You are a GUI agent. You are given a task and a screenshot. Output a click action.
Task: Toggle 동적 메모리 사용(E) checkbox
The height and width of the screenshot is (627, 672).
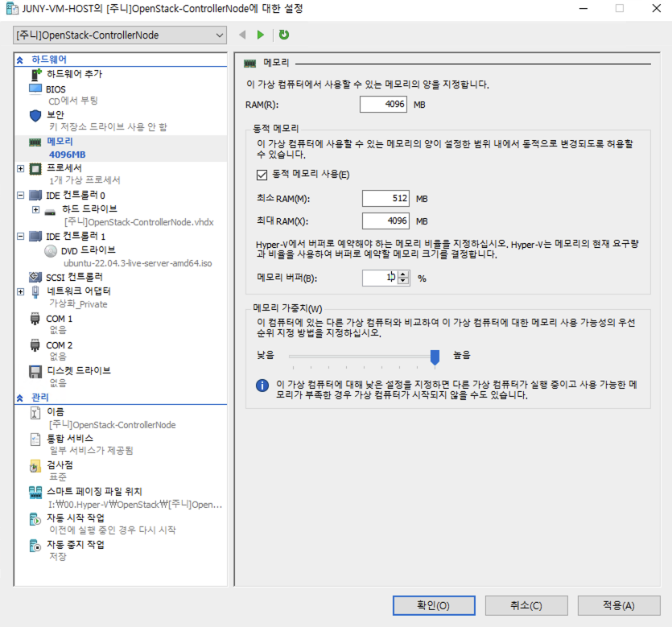262,175
